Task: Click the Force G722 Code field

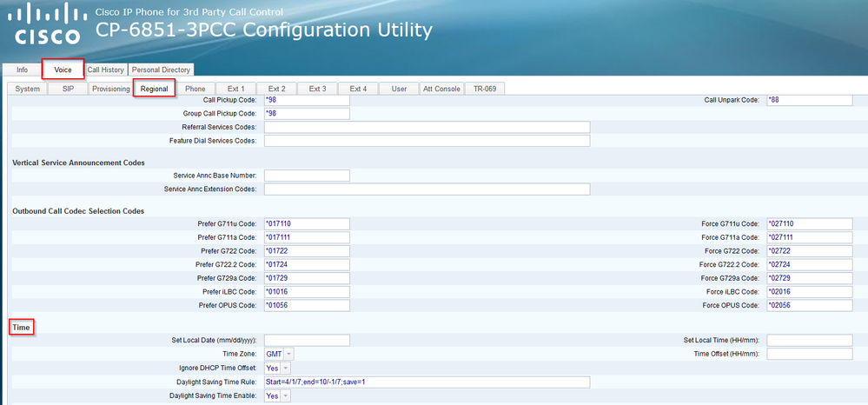Action: (810, 251)
